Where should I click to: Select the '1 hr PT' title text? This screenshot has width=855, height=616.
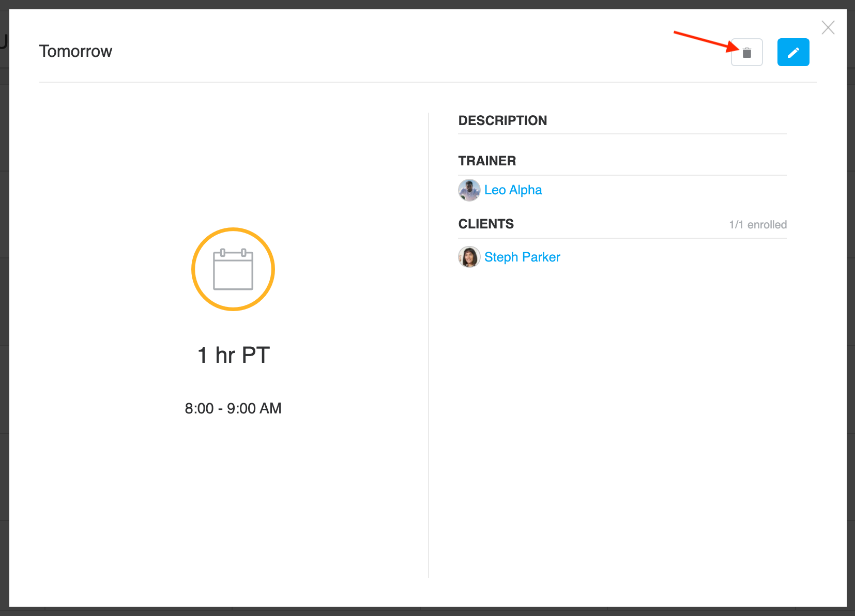tap(234, 355)
